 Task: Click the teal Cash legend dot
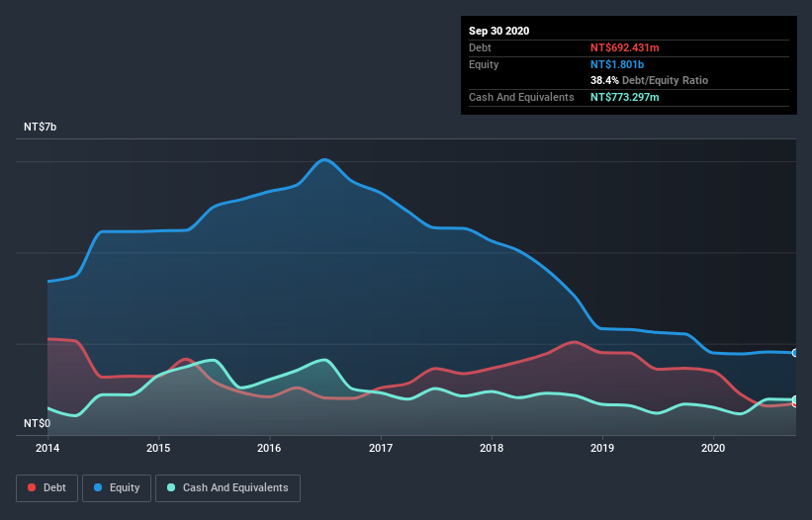coord(171,487)
